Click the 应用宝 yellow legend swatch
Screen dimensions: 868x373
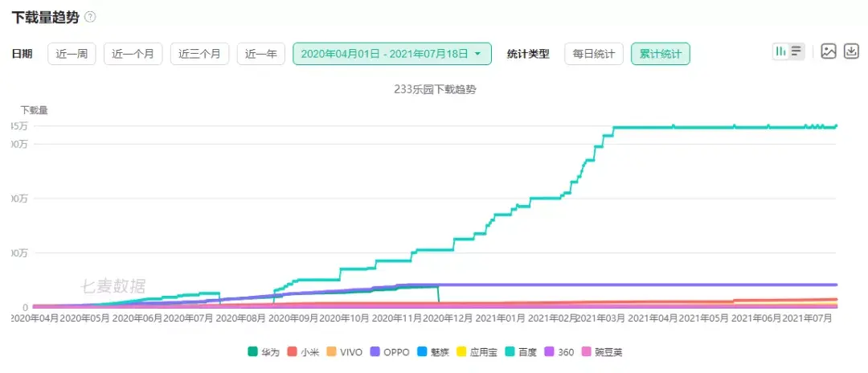pos(461,352)
